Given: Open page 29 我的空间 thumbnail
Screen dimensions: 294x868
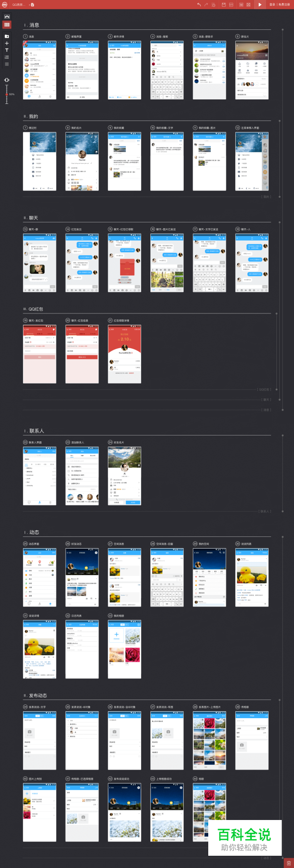Looking at the screenshot, I should tap(210, 577).
